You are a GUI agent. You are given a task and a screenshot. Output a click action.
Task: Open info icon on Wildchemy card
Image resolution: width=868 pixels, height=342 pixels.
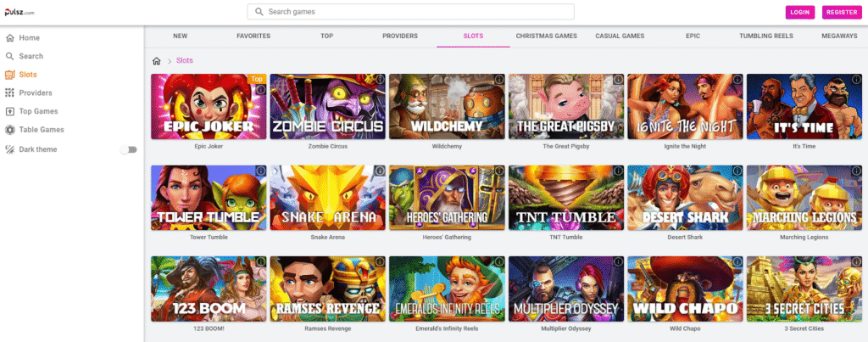click(499, 80)
